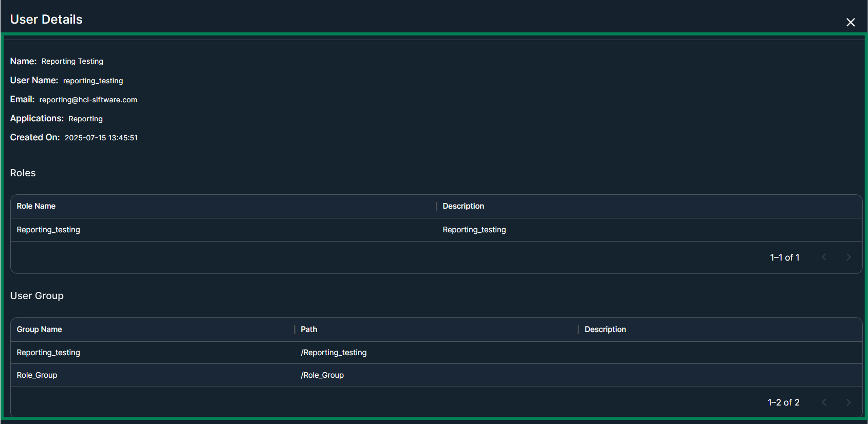The image size is (868, 424).
Task: Sort User Group table by Path header
Action: tap(309, 329)
